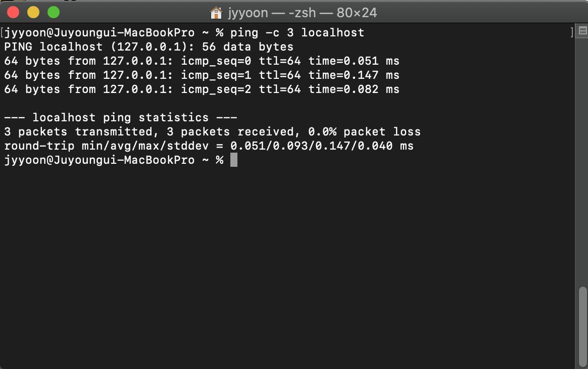Click the time=0.147 ms value
This screenshot has height=369, width=588.
click(x=354, y=75)
